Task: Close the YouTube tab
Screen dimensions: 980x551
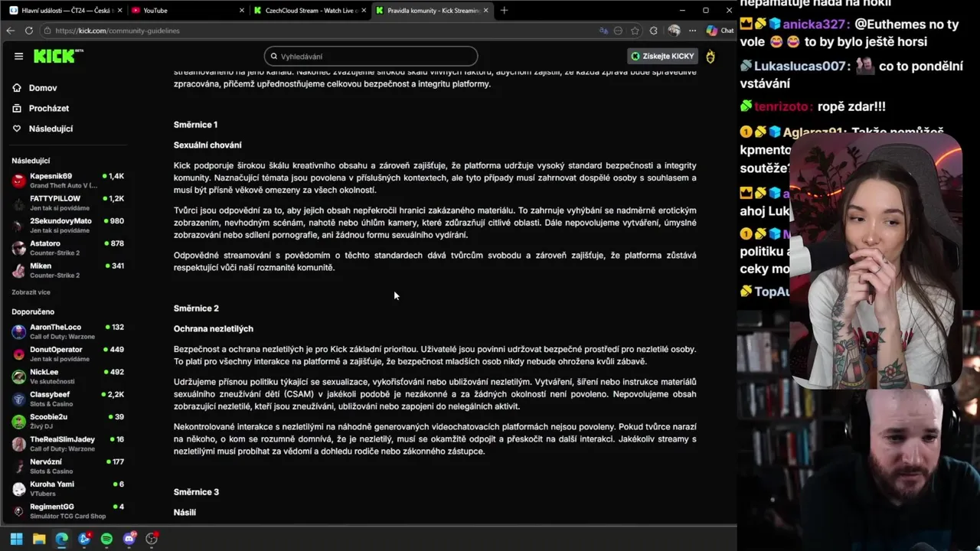Action: (242, 10)
